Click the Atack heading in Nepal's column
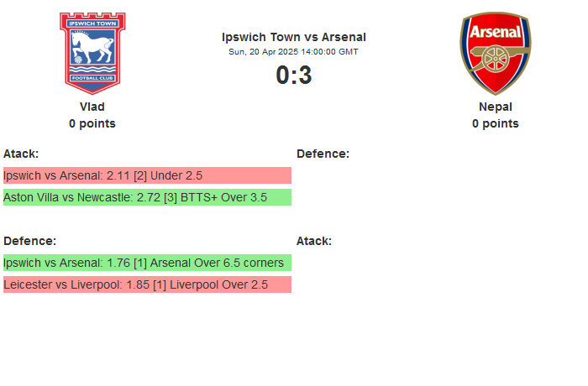The height and width of the screenshot is (386, 588). (314, 241)
